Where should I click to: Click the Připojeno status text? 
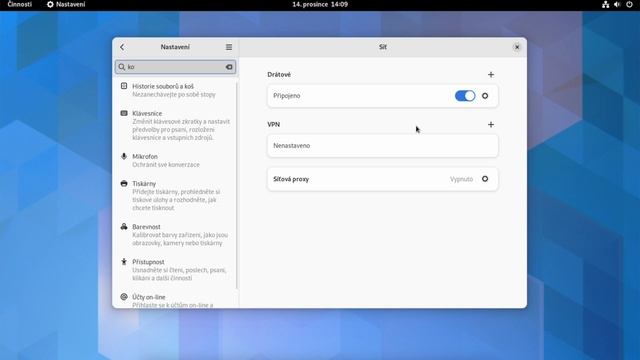pos(287,96)
